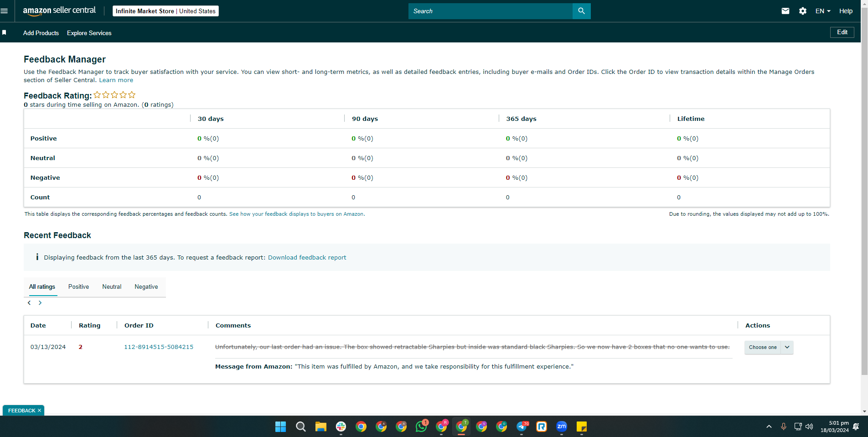Click the Feedback Manager heading
Screen dimensions: 868x437
65,59
